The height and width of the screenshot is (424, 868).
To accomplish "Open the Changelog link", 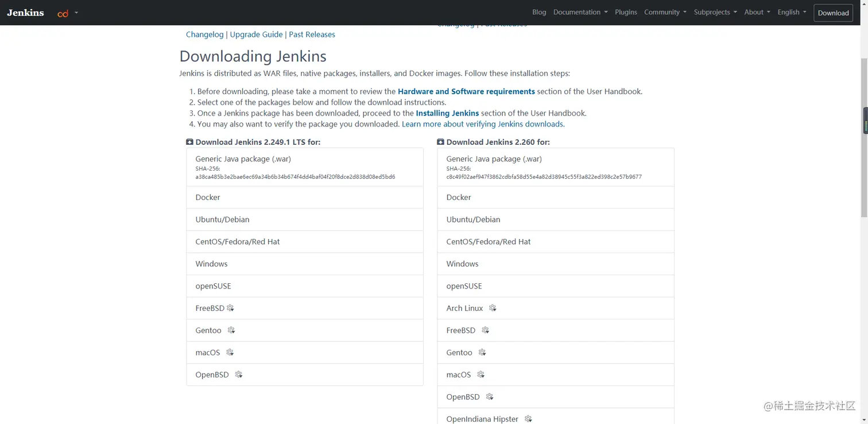I will click(x=204, y=34).
